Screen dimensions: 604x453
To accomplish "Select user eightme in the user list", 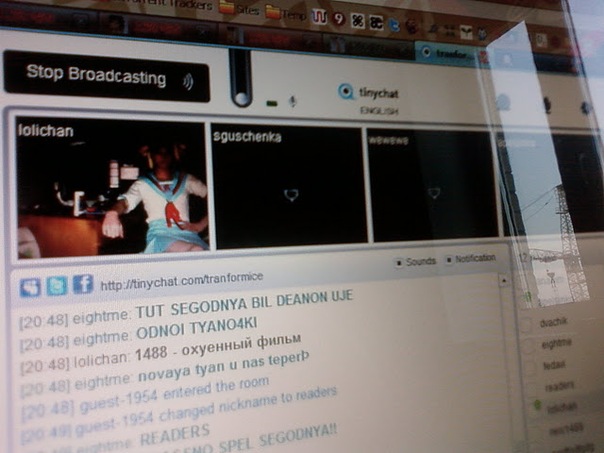I will point(557,343).
